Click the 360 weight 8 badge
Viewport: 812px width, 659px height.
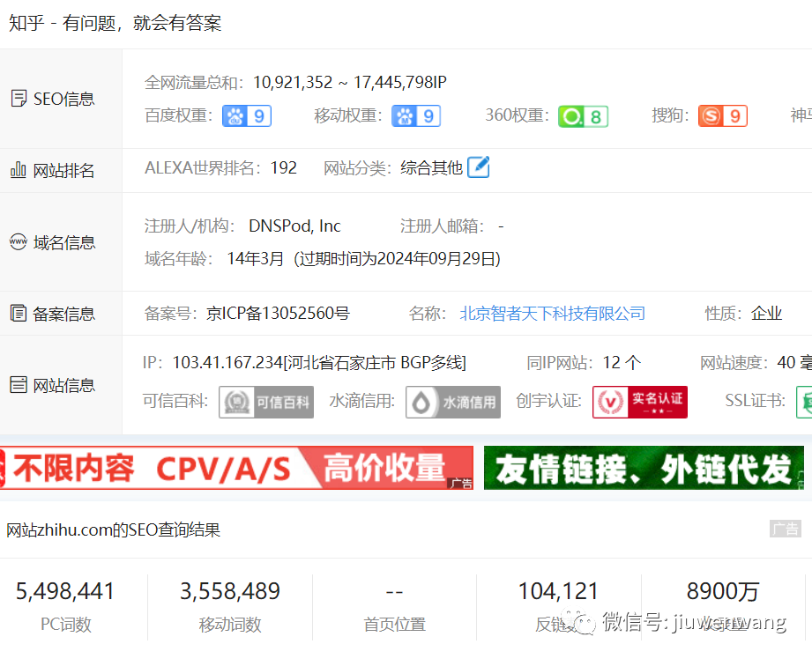pos(583,116)
